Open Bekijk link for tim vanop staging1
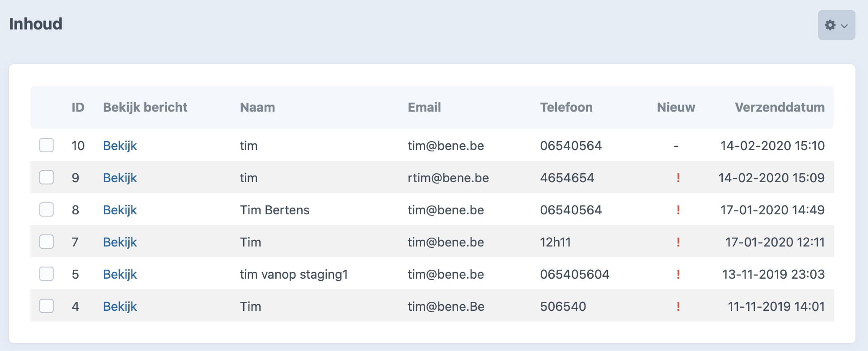 (x=120, y=275)
